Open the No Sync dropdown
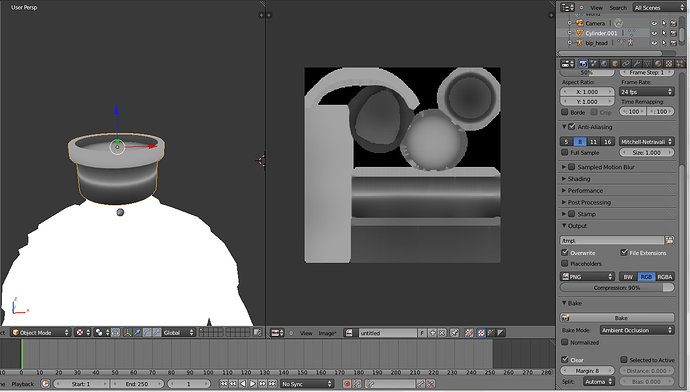The height and width of the screenshot is (392, 690). point(307,384)
